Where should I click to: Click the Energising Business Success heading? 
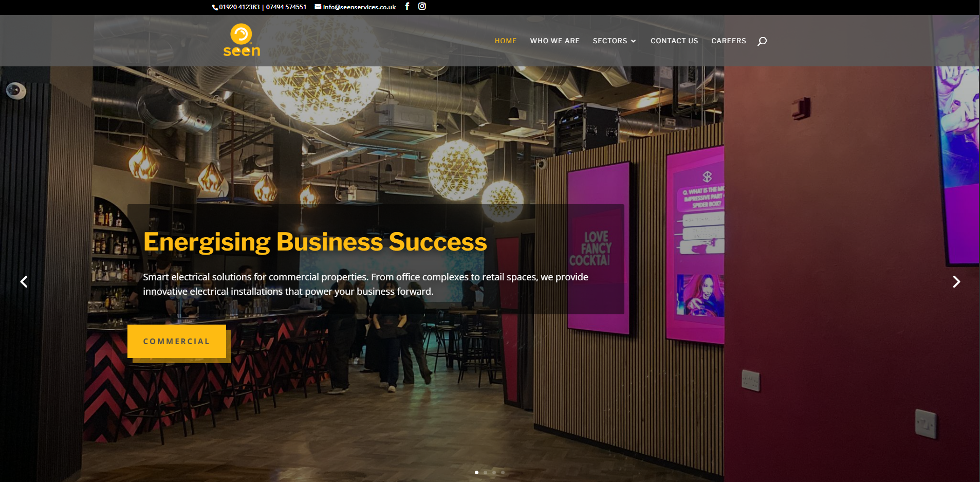(x=315, y=242)
